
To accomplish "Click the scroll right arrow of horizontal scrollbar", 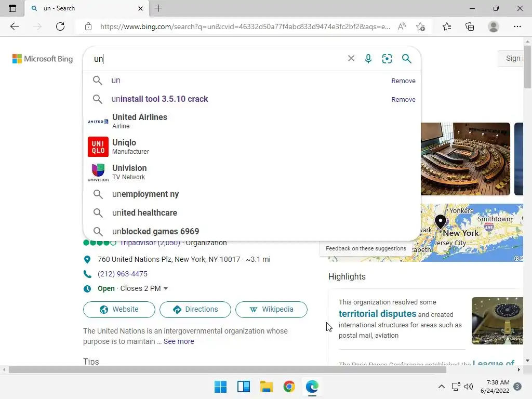I will [x=519, y=370].
